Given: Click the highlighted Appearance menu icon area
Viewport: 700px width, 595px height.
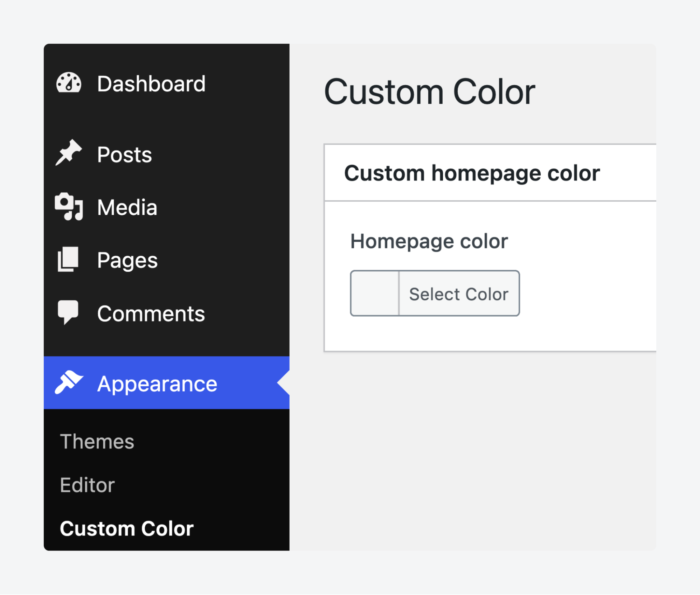Looking at the screenshot, I should pos(69,383).
